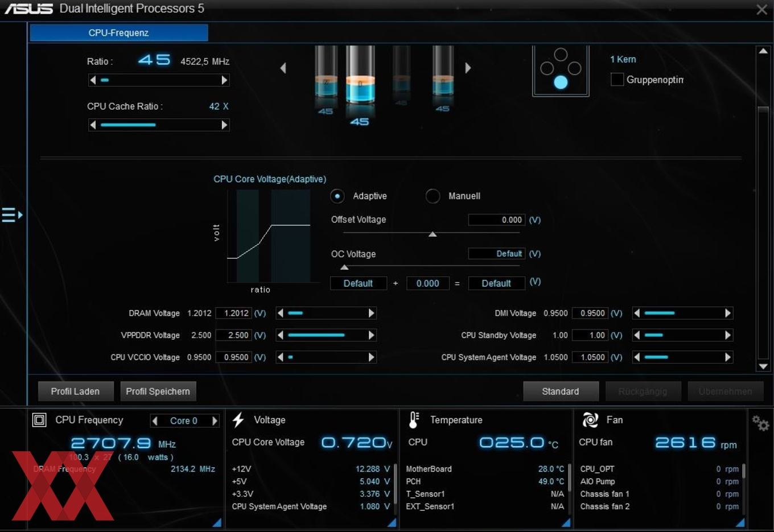Switch to previous core in CPU Frequency

pos(155,420)
